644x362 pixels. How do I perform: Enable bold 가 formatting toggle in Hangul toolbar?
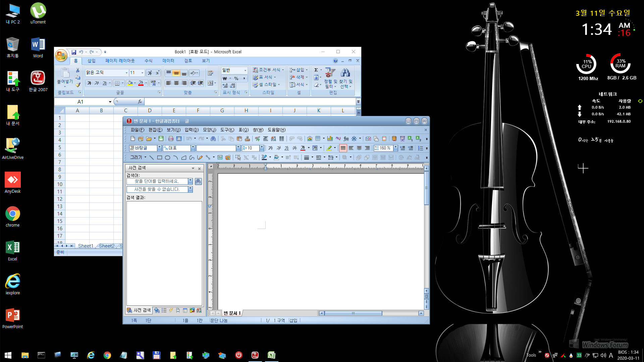pyautogui.click(x=268, y=147)
